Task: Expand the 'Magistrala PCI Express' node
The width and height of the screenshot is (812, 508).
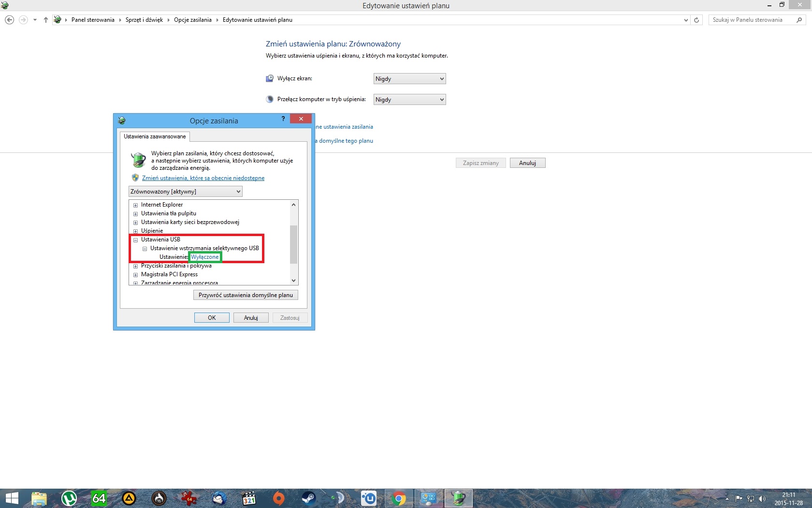Action: (x=136, y=275)
